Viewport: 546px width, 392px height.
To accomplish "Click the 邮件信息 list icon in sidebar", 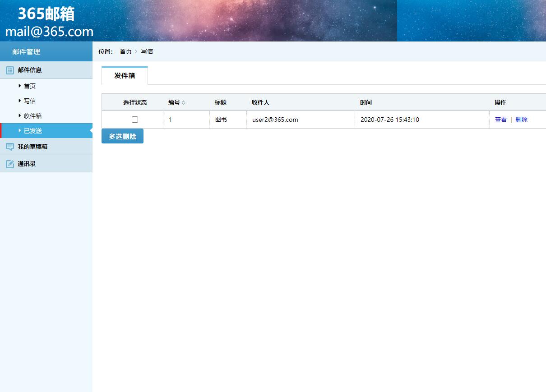I will pyautogui.click(x=10, y=70).
